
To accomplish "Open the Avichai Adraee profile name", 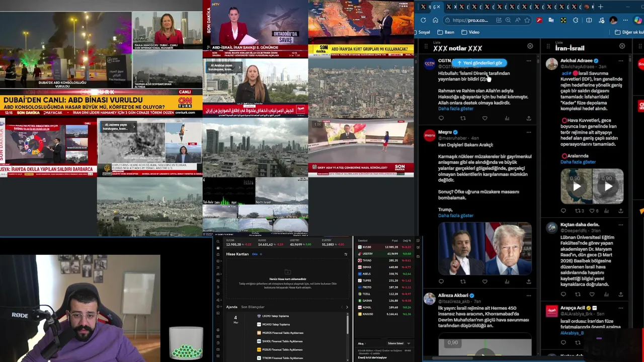I will point(577,61).
